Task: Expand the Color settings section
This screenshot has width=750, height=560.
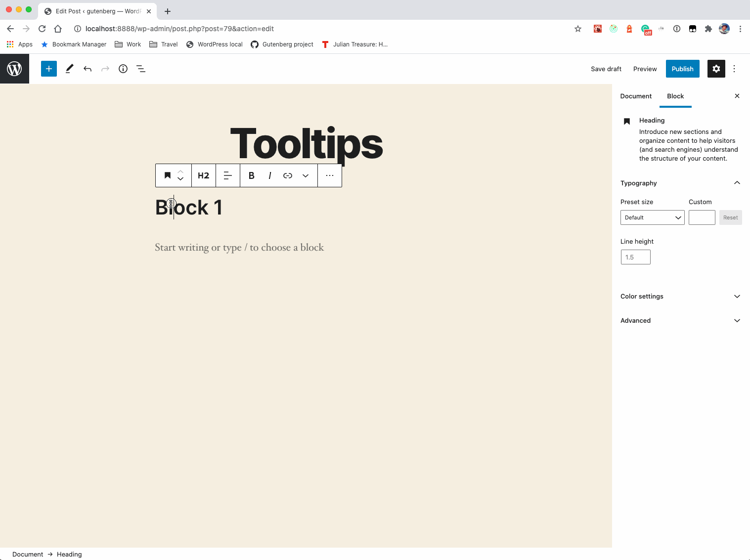Action: click(680, 296)
